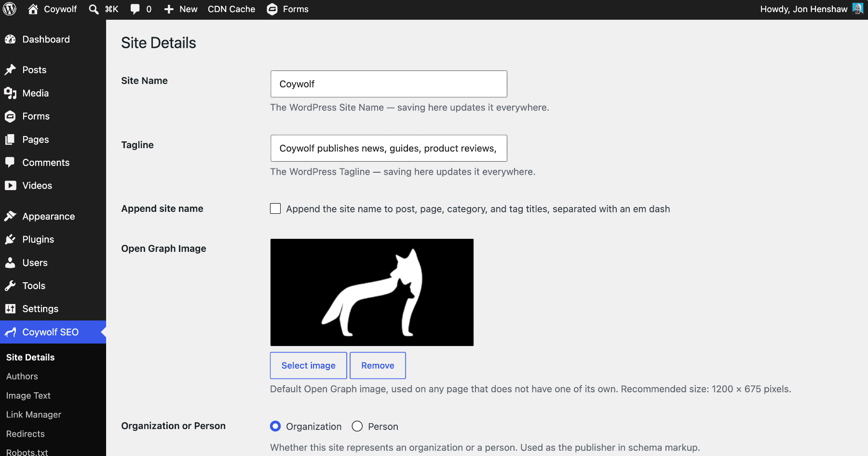The width and height of the screenshot is (868, 456).
Task: Click the Forms icon in admin bar
Action: 272,9
